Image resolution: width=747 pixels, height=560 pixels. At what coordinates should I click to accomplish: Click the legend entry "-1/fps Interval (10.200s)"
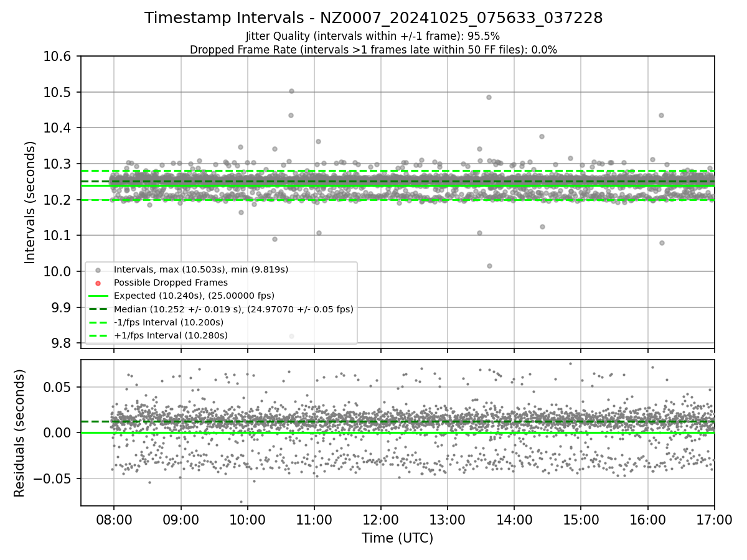point(169,322)
